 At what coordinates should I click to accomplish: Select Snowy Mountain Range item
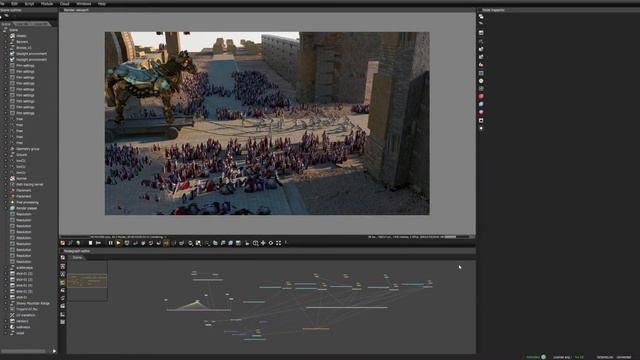[33, 303]
